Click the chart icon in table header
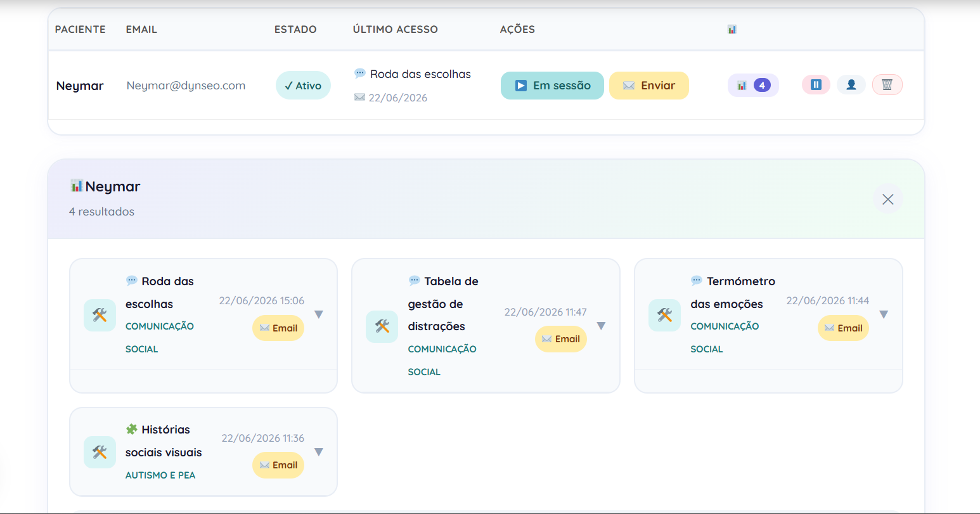The image size is (980, 514). pos(732,29)
